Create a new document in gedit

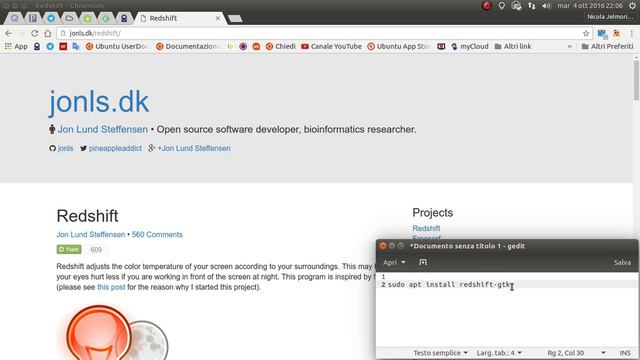[x=423, y=262]
